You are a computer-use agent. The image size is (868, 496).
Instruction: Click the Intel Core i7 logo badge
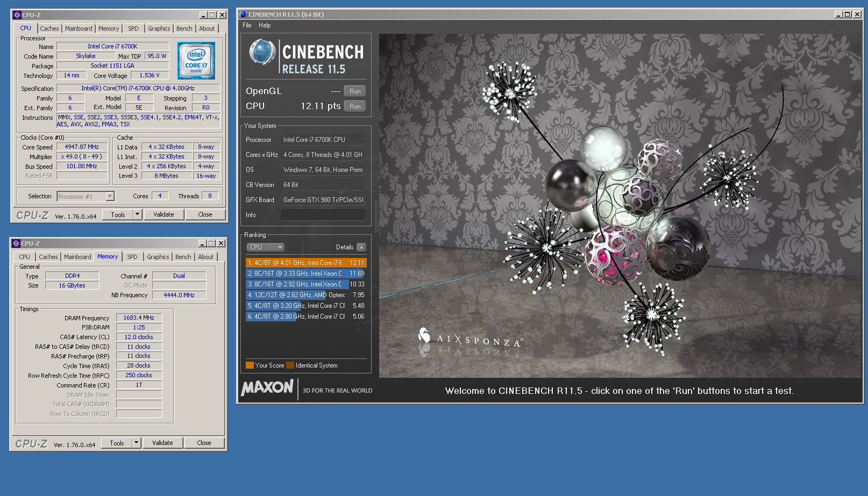(196, 61)
